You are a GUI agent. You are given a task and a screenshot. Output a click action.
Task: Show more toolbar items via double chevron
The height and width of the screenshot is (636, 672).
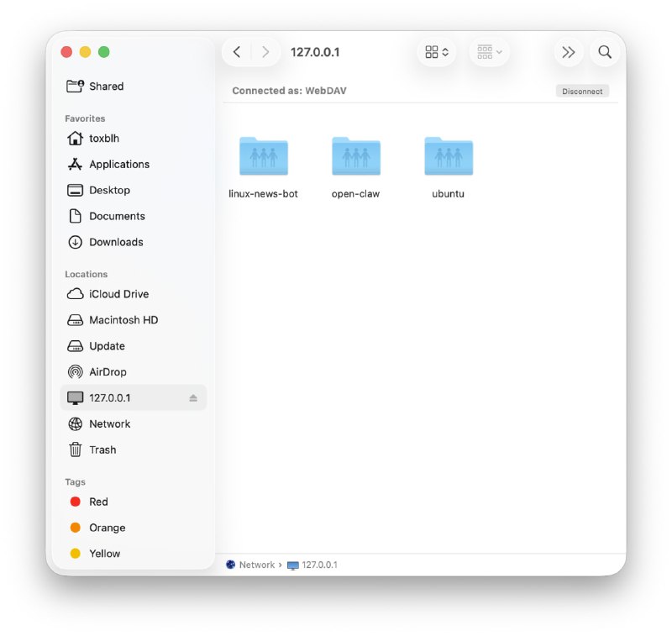(x=569, y=52)
